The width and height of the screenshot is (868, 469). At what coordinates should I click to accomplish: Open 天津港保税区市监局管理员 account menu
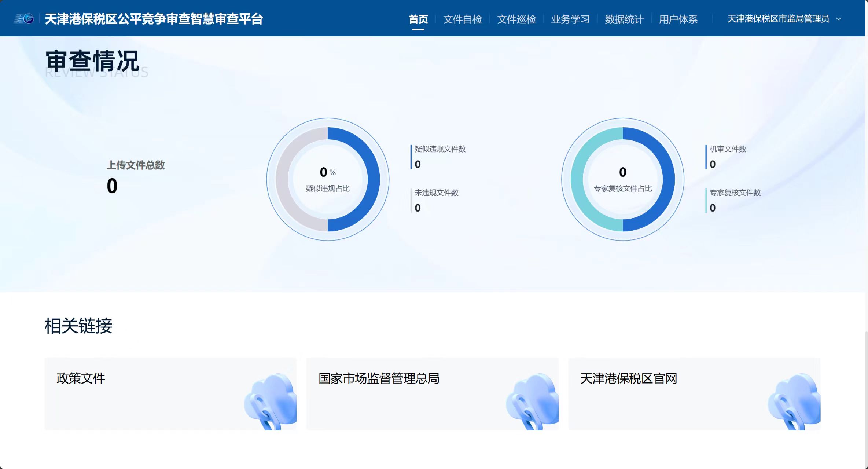tap(778, 19)
